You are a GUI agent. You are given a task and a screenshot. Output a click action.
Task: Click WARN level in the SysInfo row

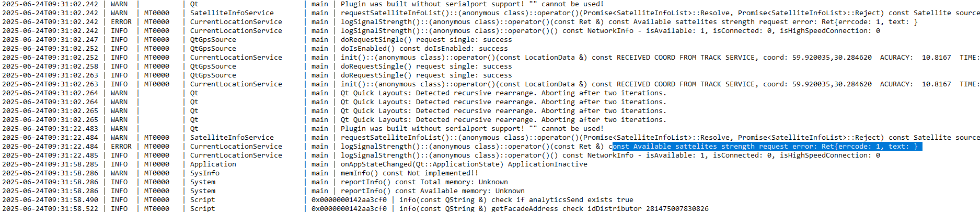(x=119, y=173)
